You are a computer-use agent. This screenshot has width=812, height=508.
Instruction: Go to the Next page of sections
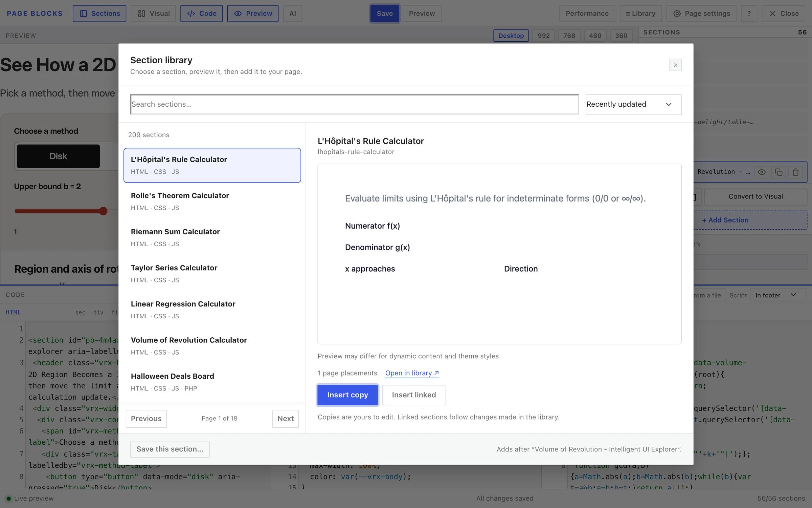tap(286, 419)
